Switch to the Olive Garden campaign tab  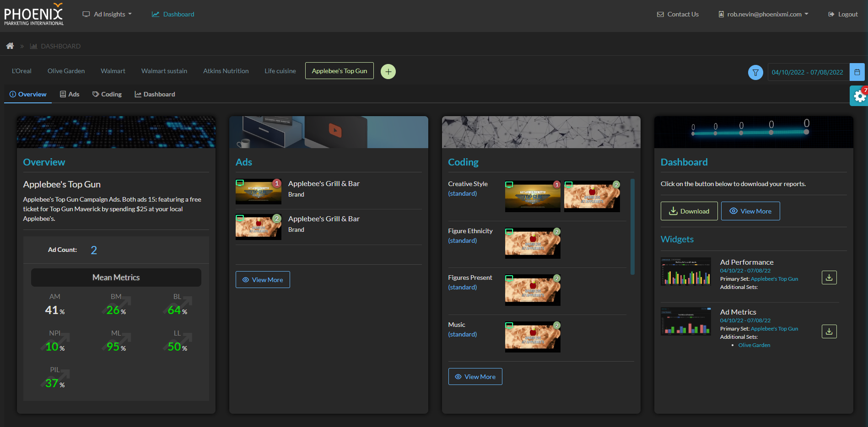click(66, 71)
